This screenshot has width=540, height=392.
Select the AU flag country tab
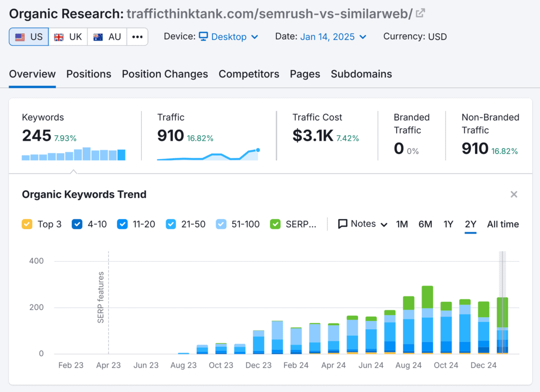107,37
